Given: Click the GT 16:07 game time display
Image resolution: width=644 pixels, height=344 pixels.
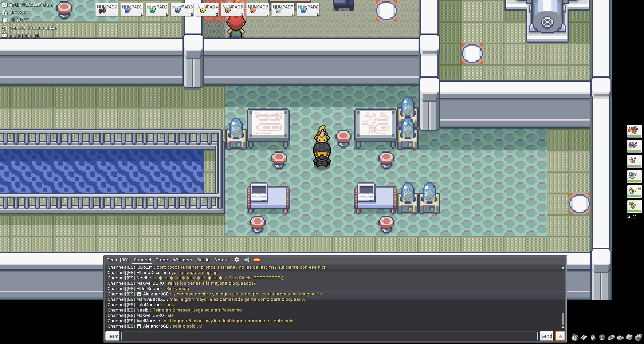Looking at the screenshot, I should click(x=19, y=20).
